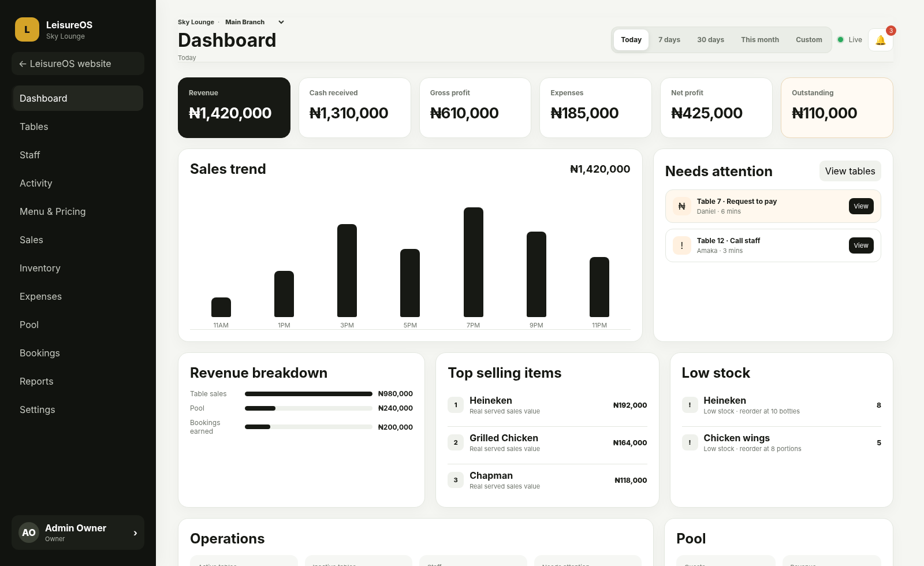The width and height of the screenshot is (924, 566).
Task: Open the Reports section
Action: (x=78, y=381)
